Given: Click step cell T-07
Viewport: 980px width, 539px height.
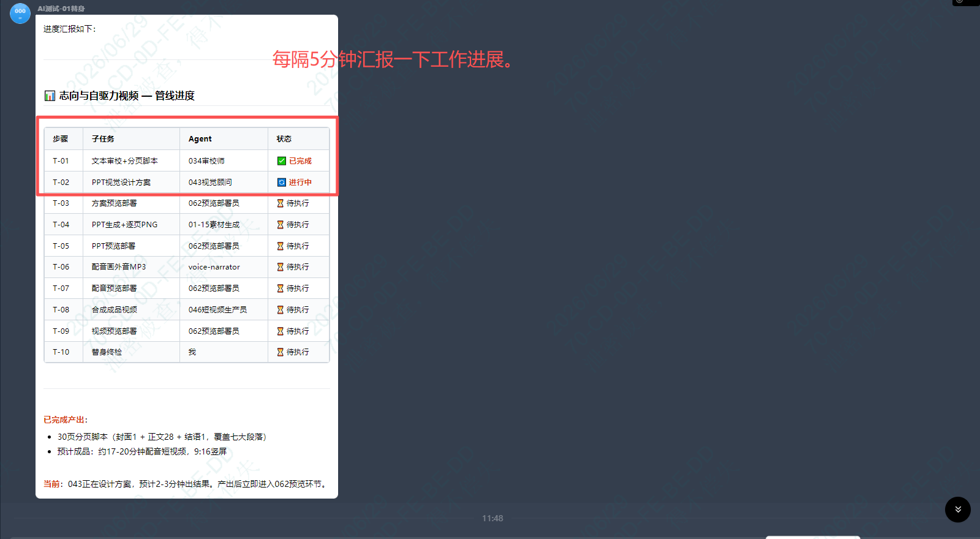Looking at the screenshot, I should coord(61,288).
